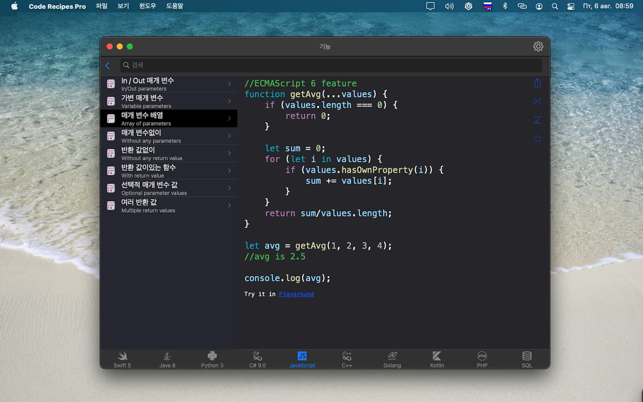Click the Z icon beside the code
643x402 pixels.
click(538, 120)
